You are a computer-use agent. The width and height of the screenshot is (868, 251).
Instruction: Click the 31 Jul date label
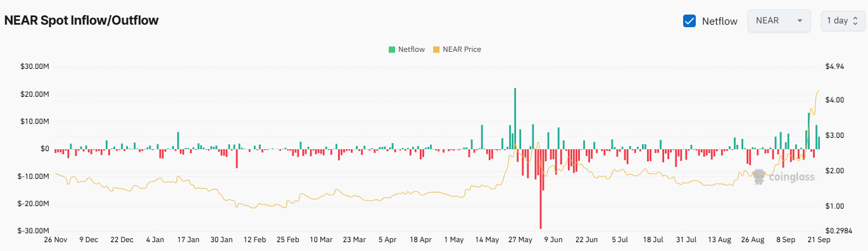click(687, 240)
